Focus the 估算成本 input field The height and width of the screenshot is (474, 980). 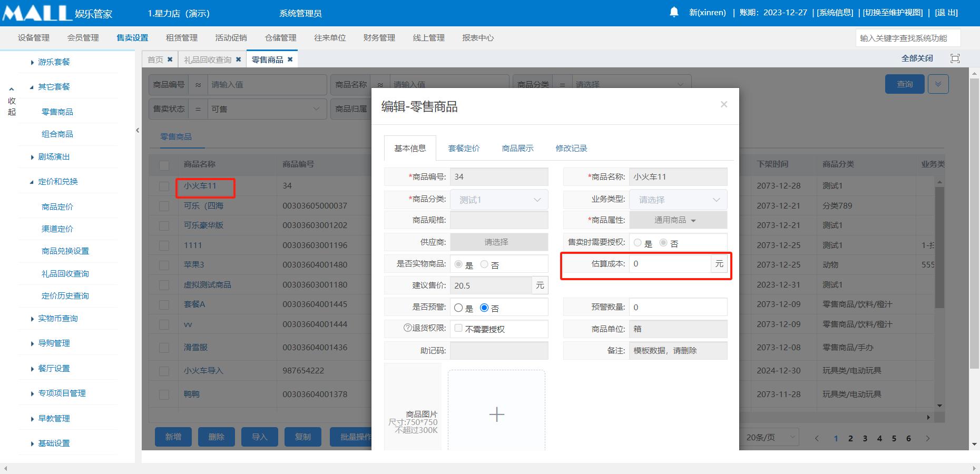[x=670, y=264]
